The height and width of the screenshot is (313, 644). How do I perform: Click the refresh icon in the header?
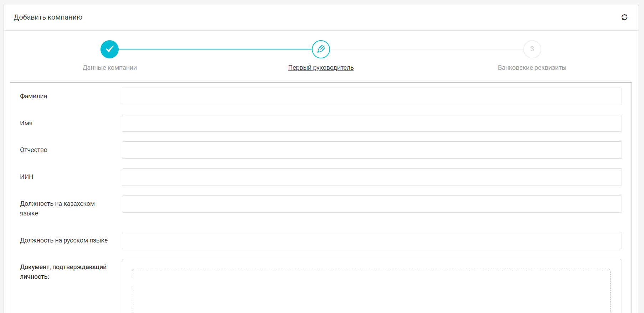pos(624,17)
